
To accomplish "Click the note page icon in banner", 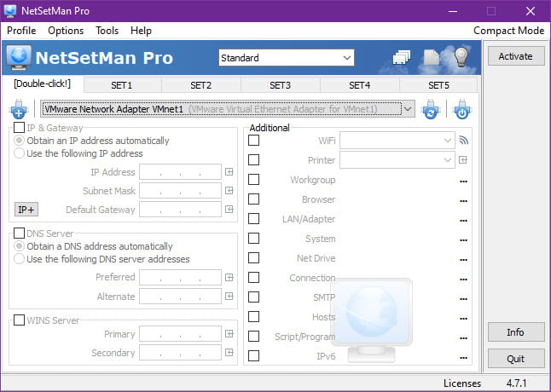I will [432, 58].
